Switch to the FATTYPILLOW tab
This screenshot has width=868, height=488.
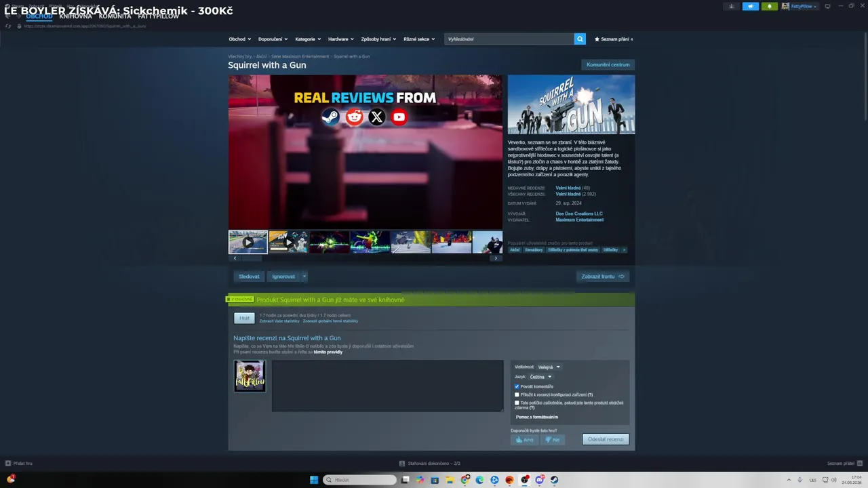click(158, 16)
